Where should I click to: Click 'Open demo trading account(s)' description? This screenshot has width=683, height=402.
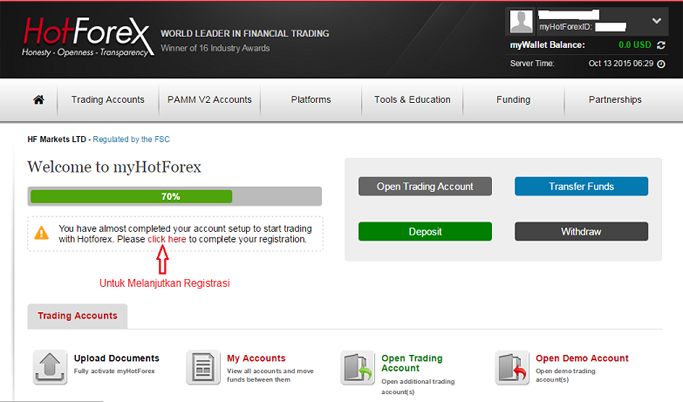tap(565, 375)
